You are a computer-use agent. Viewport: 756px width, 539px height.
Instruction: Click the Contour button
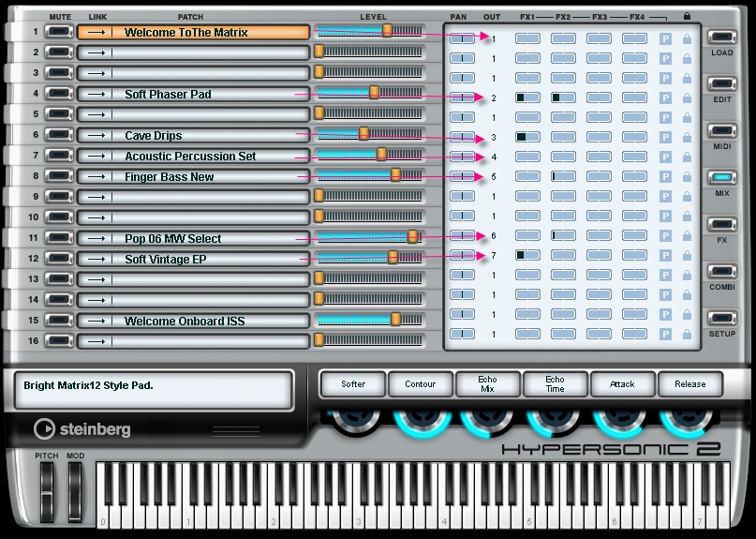[421, 384]
